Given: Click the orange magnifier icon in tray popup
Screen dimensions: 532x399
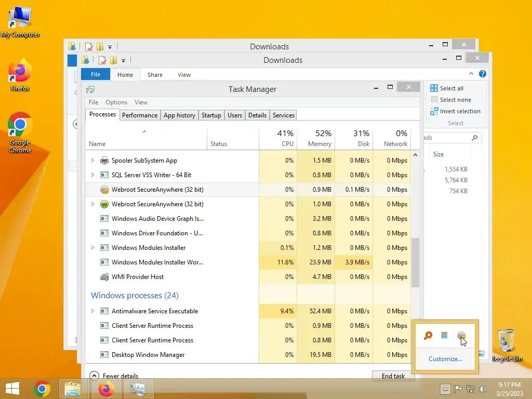Looking at the screenshot, I should [428, 336].
